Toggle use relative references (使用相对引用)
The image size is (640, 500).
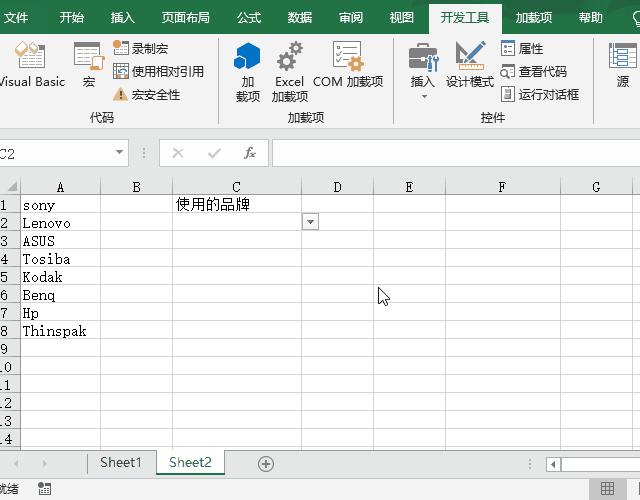click(x=158, y=71)
